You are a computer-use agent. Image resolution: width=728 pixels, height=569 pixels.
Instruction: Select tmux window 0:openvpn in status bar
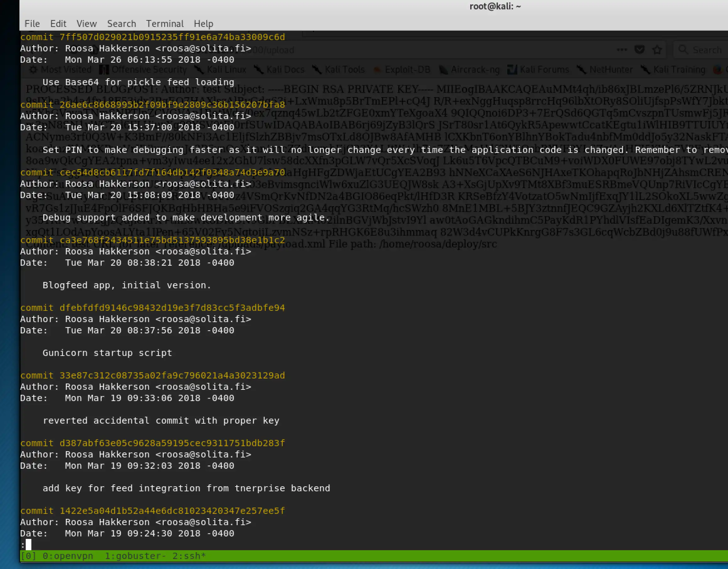[x=68, y=556]
